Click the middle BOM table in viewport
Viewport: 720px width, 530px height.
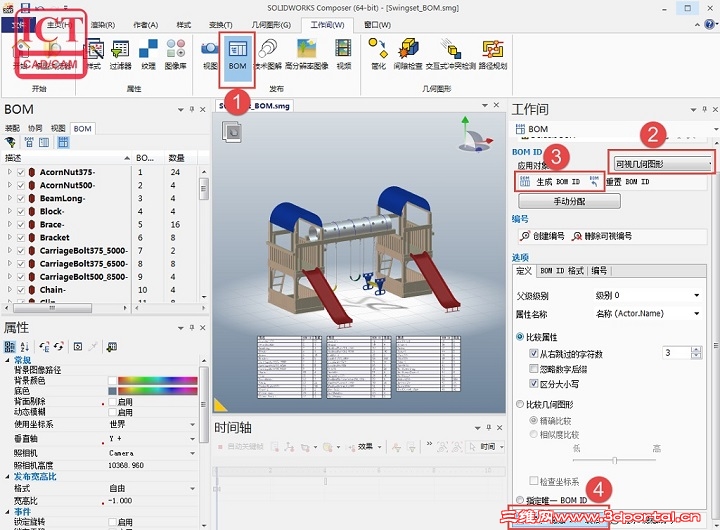(x=359, y=367)
